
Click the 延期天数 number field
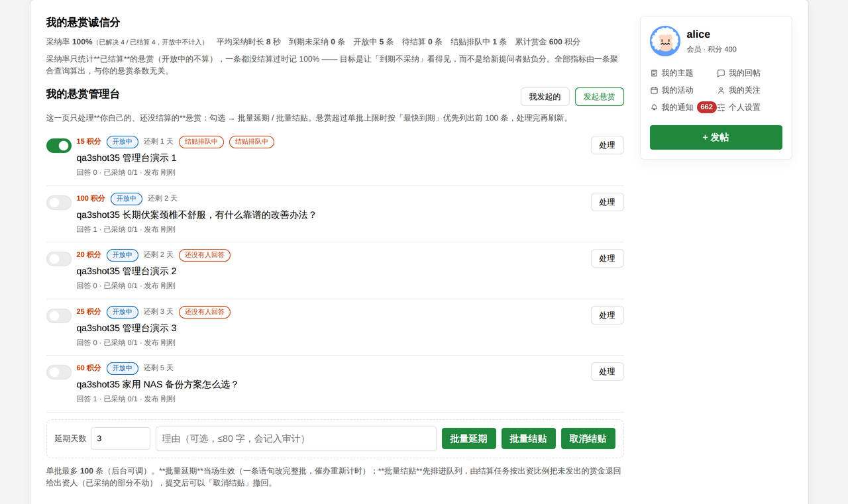click(x=121, y=438)
